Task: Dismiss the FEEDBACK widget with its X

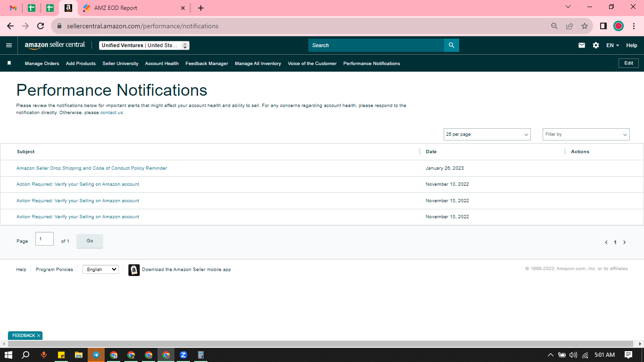Action: tap(39, 336)
